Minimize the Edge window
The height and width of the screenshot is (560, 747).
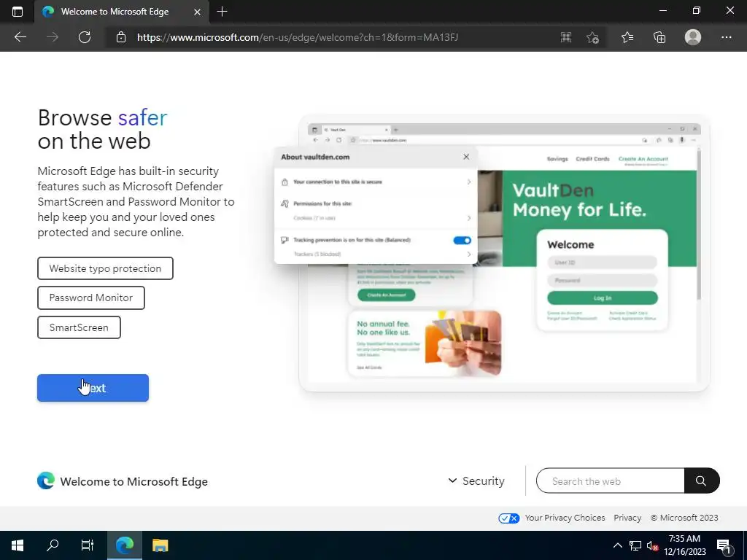click(662, 10)
